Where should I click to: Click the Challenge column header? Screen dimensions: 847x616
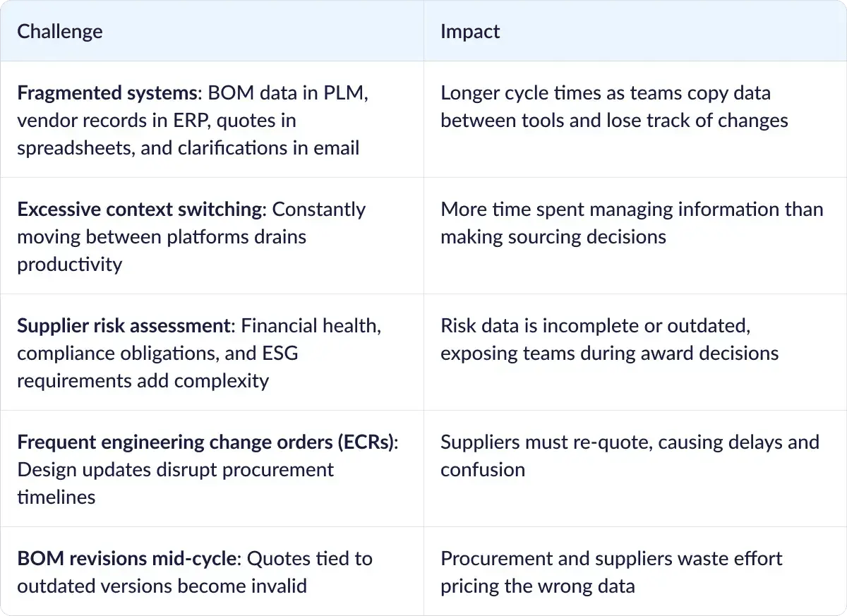coord(59,32)
